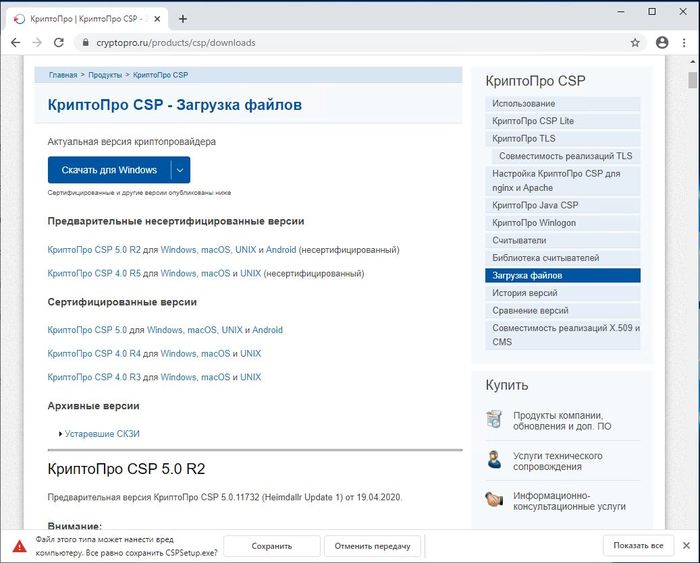Select КриптоПро CSP Lite in the sidebar
Viewport: 700px width, 563px height.
(562, 121)
